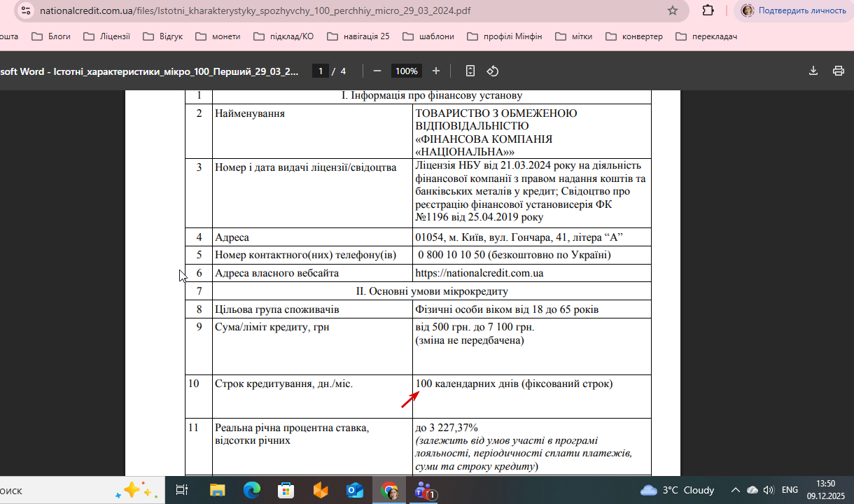The width and height of the screenshot is (854, 504).
Task: Open the 'шаблони' bookmarks folder
Action: click(x=428, y=36)
